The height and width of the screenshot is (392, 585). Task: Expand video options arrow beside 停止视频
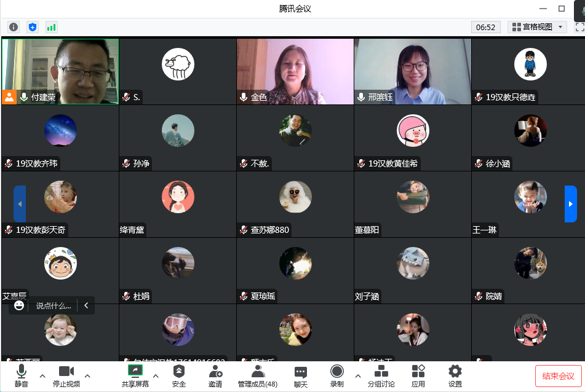[87, 375]
